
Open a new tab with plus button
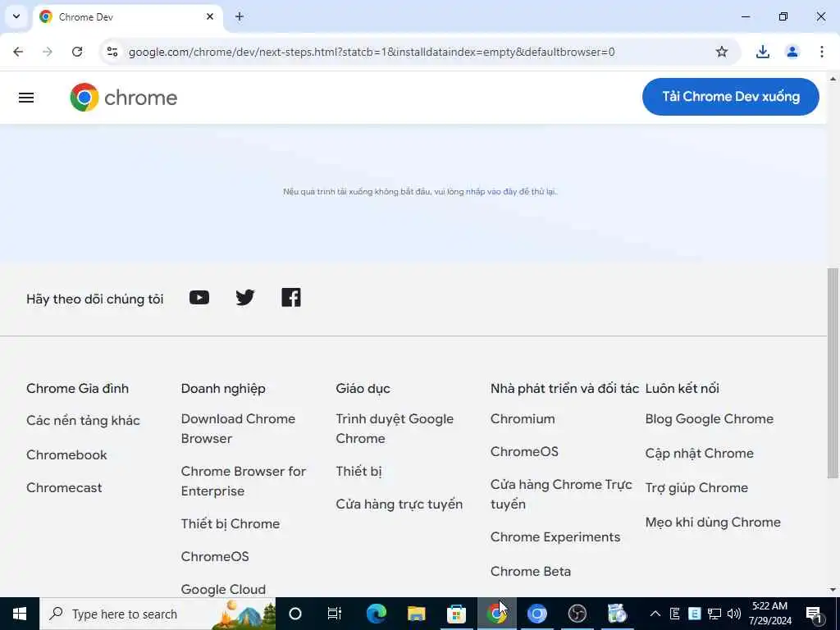click(x=240, y=16)
